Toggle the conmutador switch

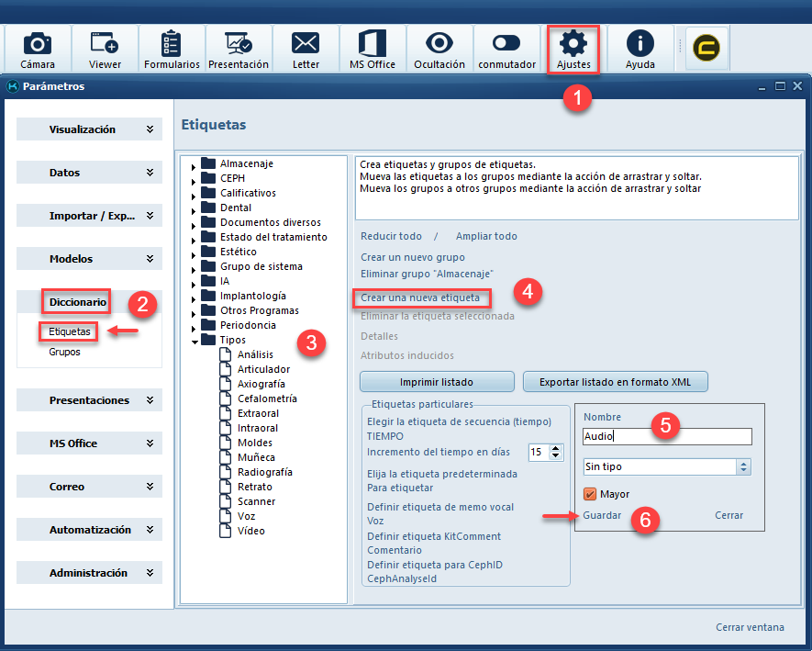coord(506,48)
